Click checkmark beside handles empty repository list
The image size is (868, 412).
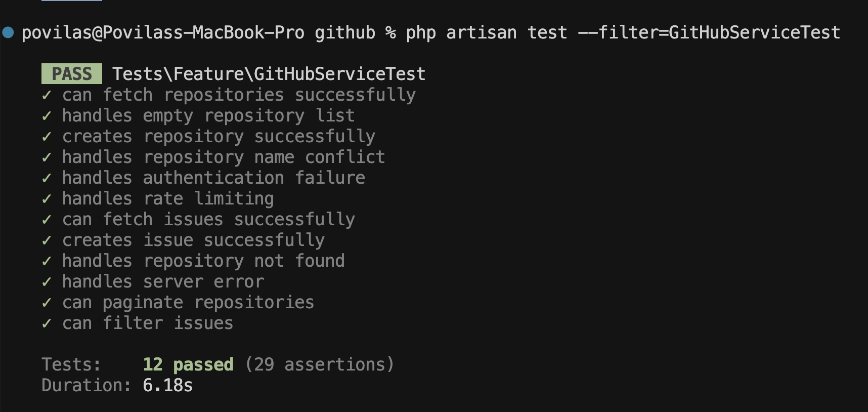click(47, 116)
